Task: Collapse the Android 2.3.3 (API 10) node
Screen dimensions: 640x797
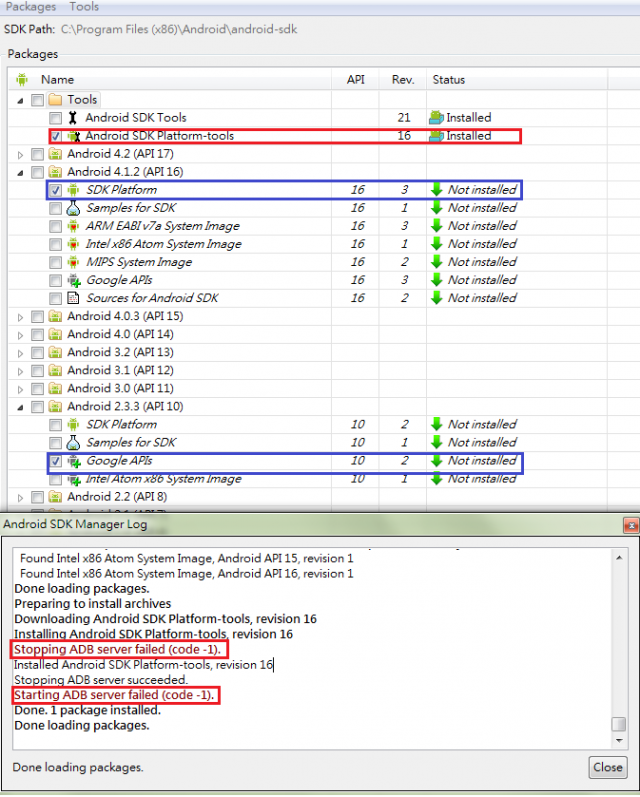Action: [x=20, y=407]
